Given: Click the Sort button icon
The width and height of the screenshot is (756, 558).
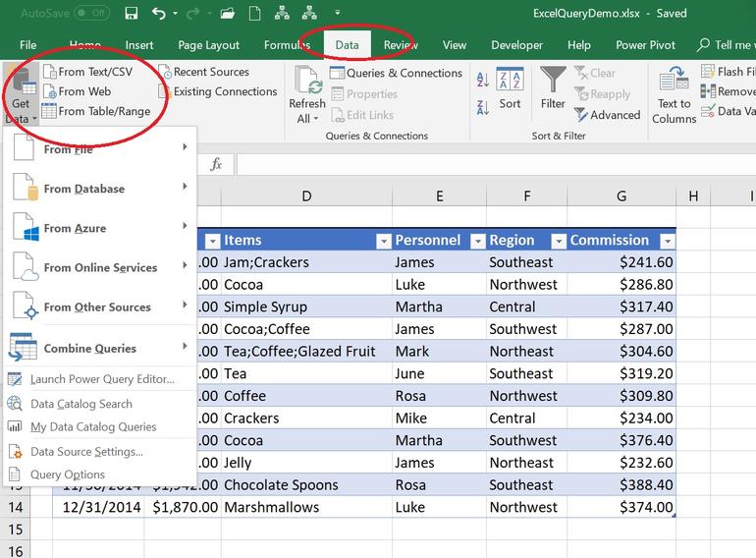Looking at the screenshot, I should pos(510,81).
